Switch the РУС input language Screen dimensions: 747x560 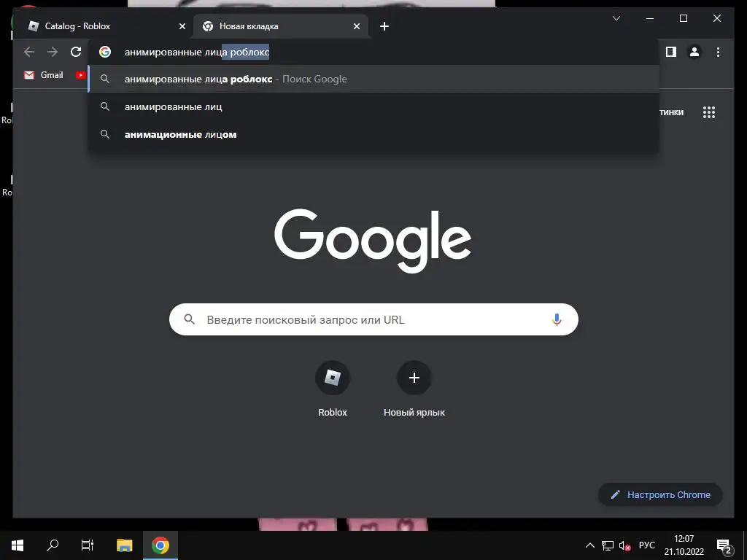(647, 545)
